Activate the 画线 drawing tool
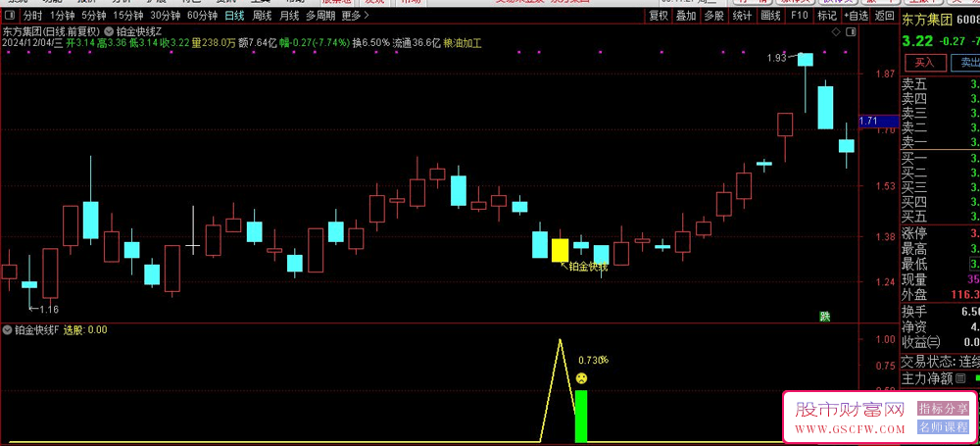 (771, 16)
